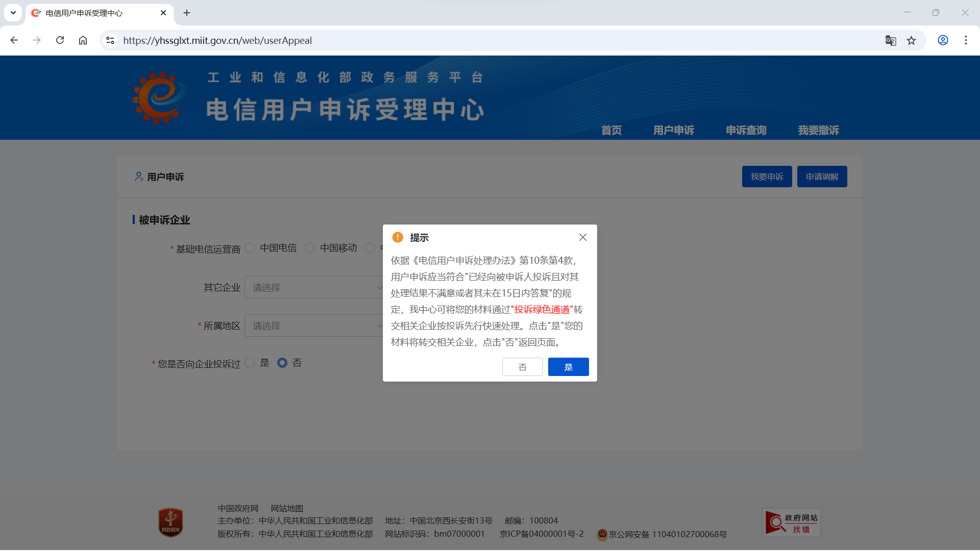Click the 政府网站找错 badge
Screen dimensions: 980x551
click(791, 522)
